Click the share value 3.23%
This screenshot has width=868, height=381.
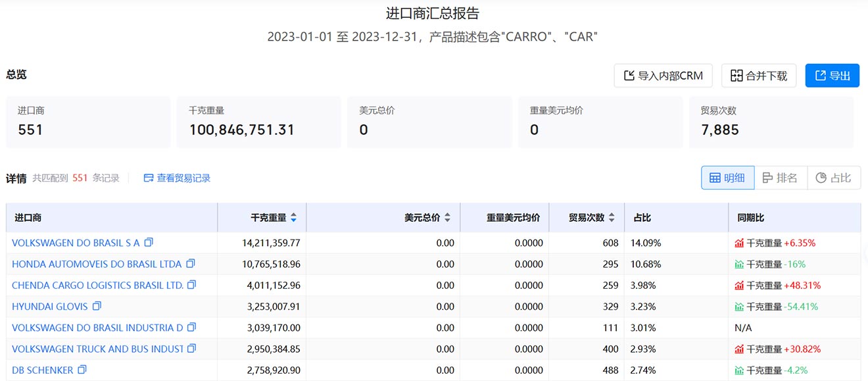point(643,306)
